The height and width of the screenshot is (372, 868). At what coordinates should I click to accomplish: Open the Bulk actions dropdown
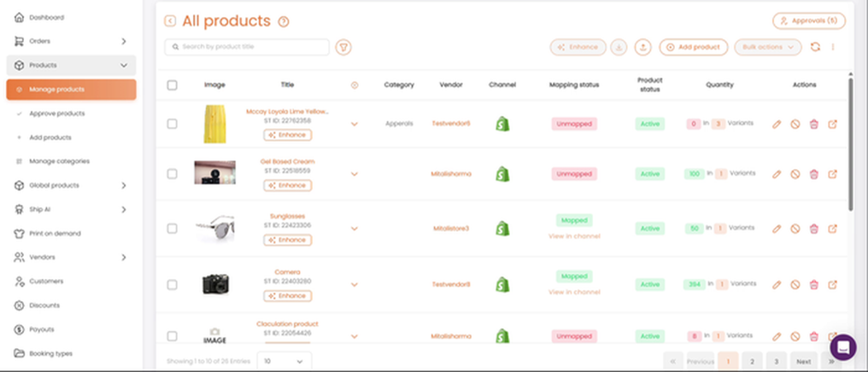pyautogui.click(x=768, y=48)
